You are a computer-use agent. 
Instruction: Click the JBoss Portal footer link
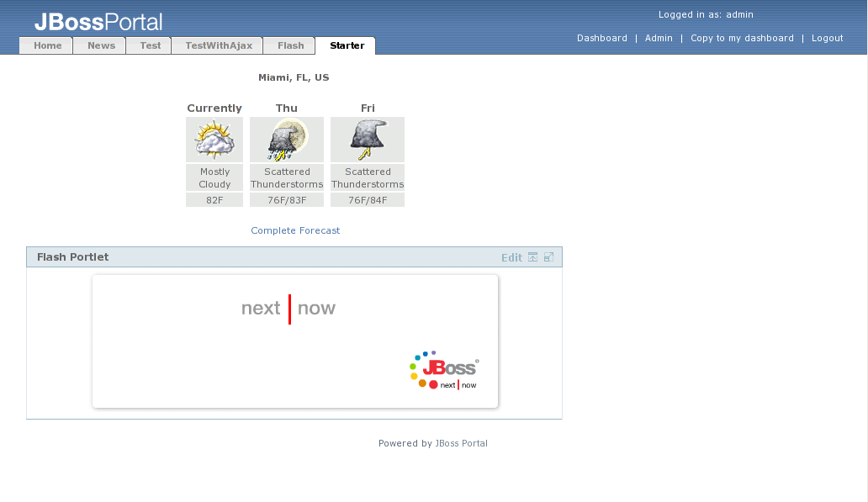461,443
